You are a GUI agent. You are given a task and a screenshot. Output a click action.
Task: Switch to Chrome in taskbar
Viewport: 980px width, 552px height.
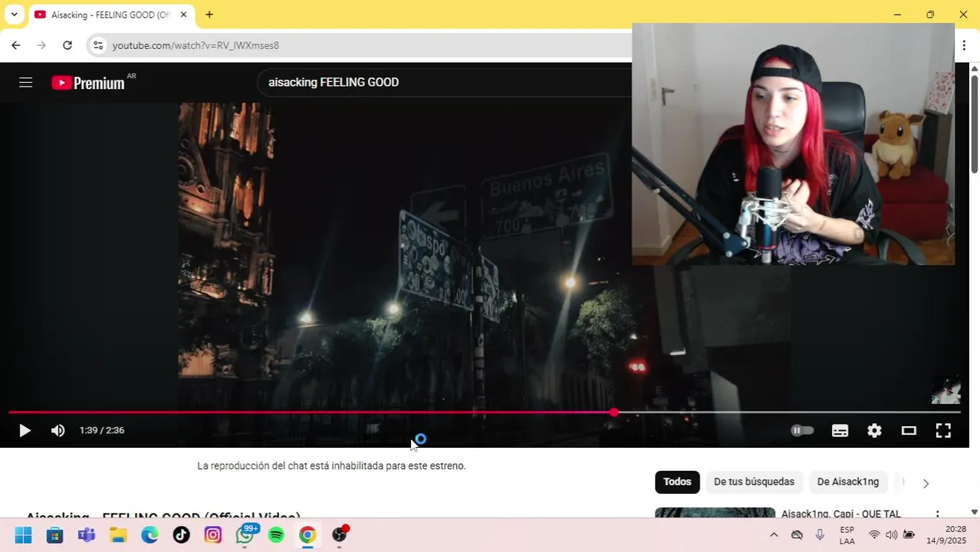pyautogui.click(x=307, y=535)
